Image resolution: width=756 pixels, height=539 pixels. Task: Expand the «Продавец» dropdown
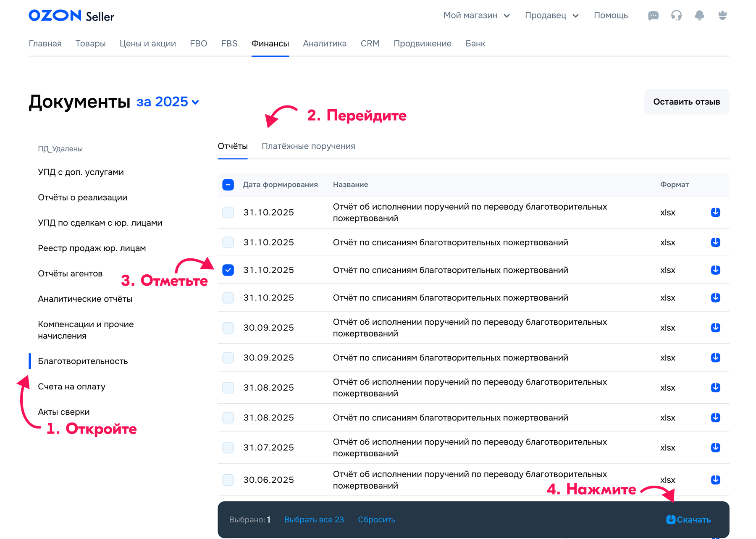pyautogui.click(x=552, y=16)
